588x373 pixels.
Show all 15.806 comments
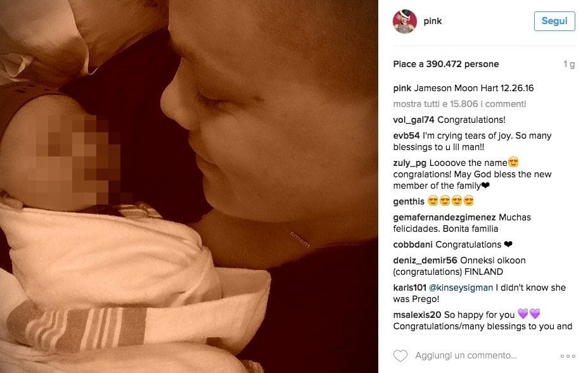point(459,104)
